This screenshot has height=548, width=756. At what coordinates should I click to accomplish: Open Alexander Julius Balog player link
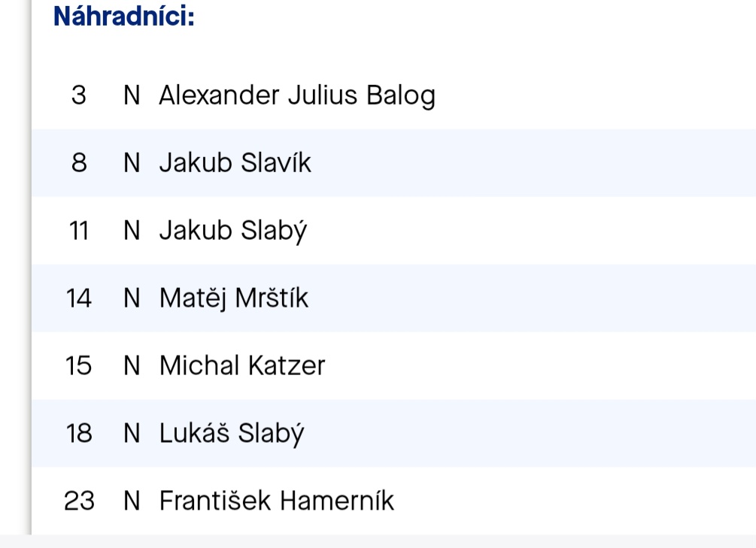[x=297, y=95]
